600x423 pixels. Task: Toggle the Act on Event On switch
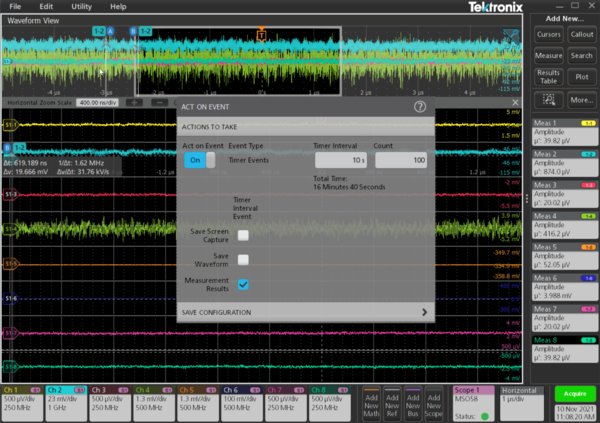click(198, 160)
